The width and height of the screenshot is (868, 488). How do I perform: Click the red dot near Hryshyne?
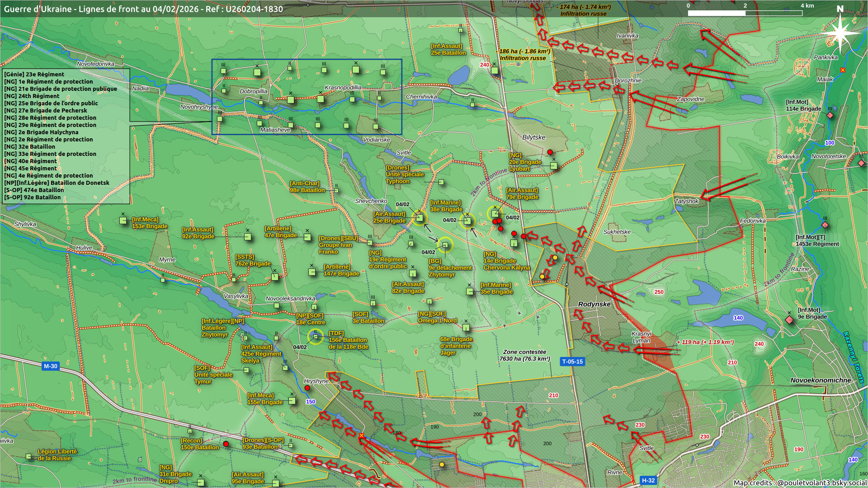coord(307,388)
